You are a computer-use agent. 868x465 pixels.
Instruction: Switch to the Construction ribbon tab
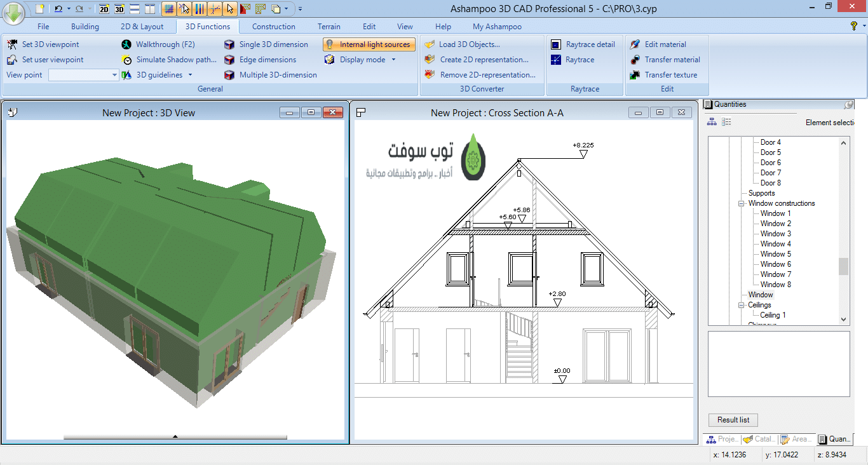(x=274, y=27)
